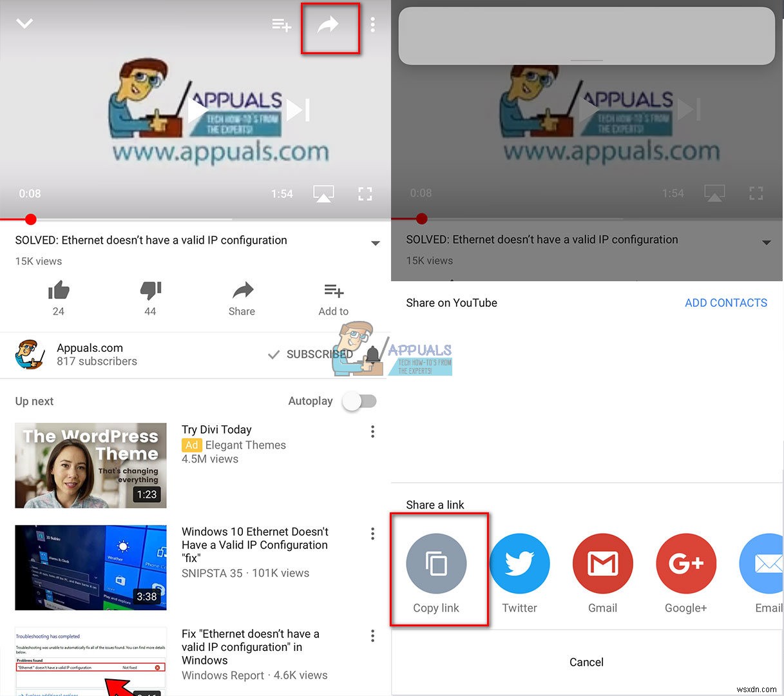Share the video via Google+

pyautogui.click(x=685, y=563)
